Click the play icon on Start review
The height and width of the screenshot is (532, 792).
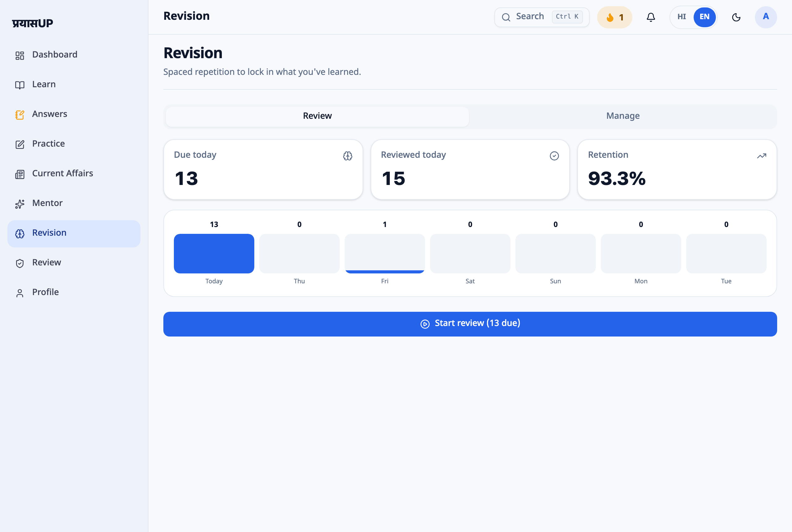tap(425, 324)
